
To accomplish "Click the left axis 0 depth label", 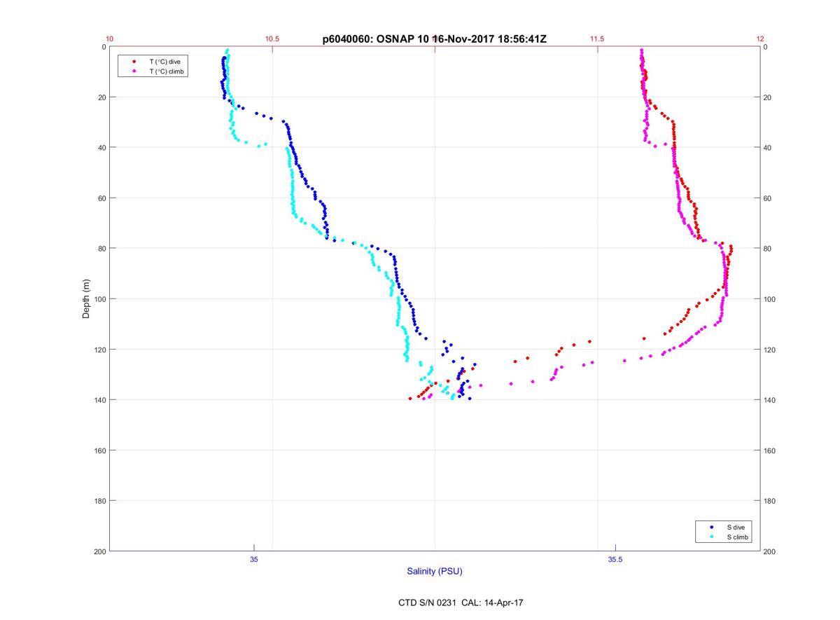I will coord(104,47).
